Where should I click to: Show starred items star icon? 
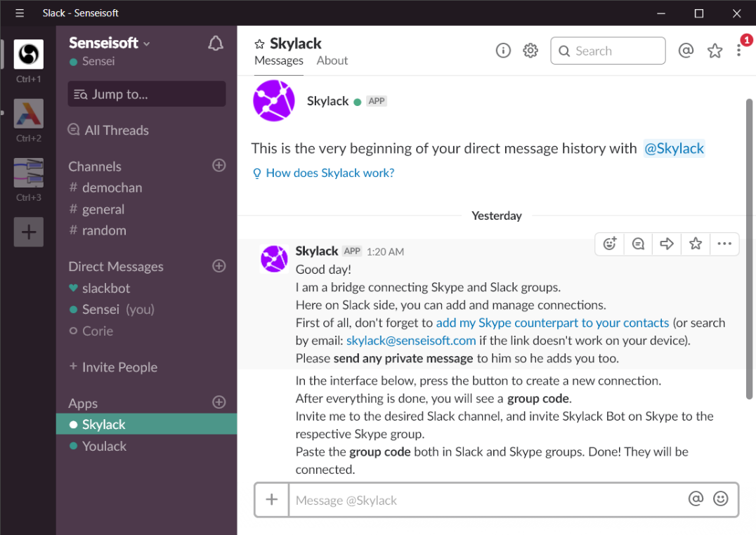coord(715,50)
